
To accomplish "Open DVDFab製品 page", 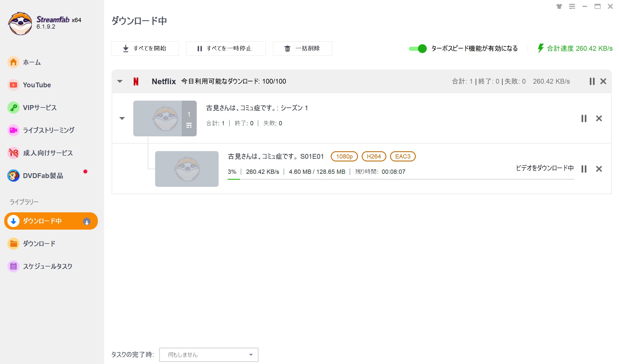I will (x=43, y=176).
